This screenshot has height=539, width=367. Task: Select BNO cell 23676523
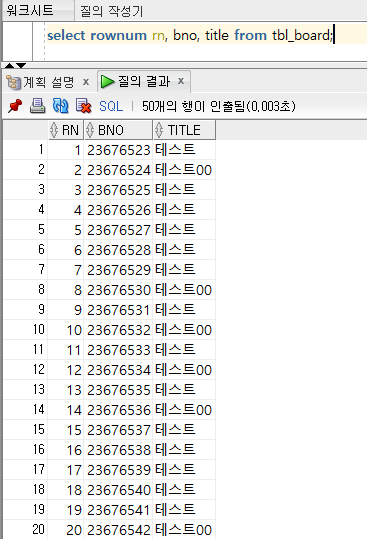click(118, 150)
